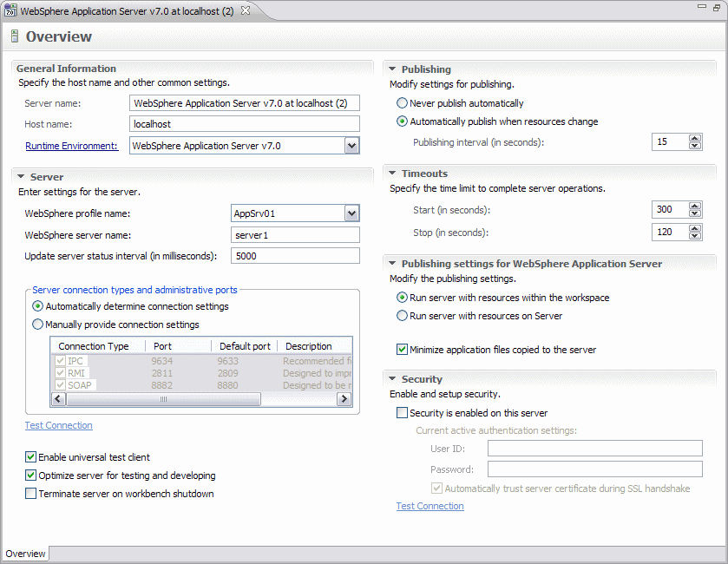Click right arrow of connection table scrollbar
Image resolution: width=728 pixels, height=564 pixels.
coord(344,399)
